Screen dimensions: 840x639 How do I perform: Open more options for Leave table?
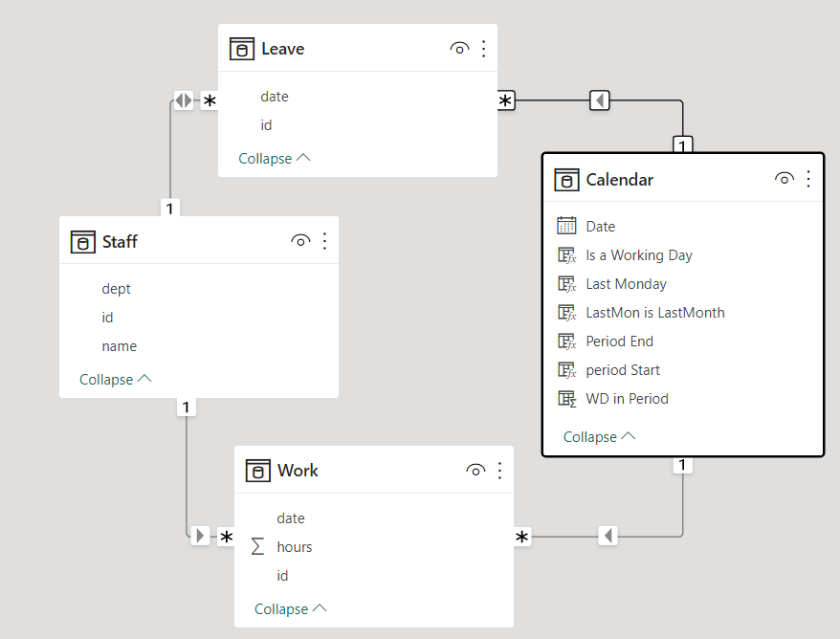(484, 49)
